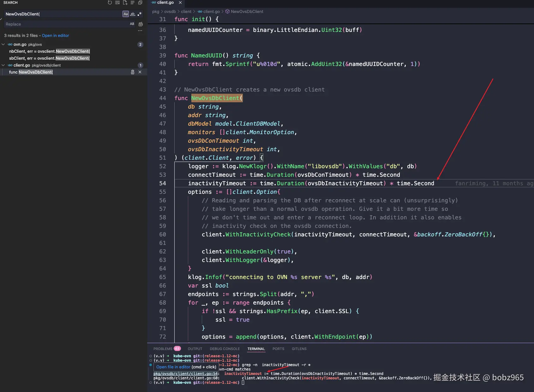Dismiss the func NewOvsDbClient( search result
The height and width of the screenshot is (392, 534).
pos(140,72)
